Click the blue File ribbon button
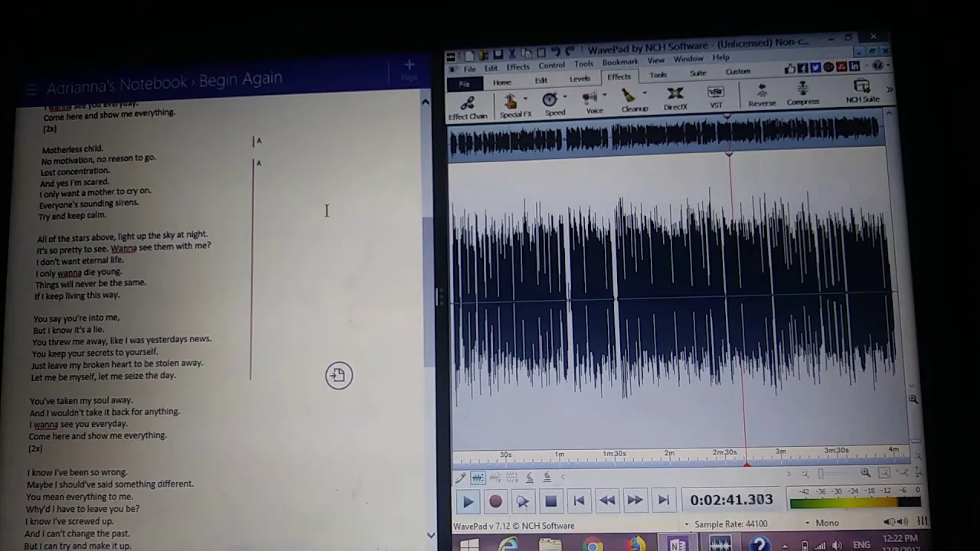This screenshot has height=551, width=980. (x=464, y=83)
